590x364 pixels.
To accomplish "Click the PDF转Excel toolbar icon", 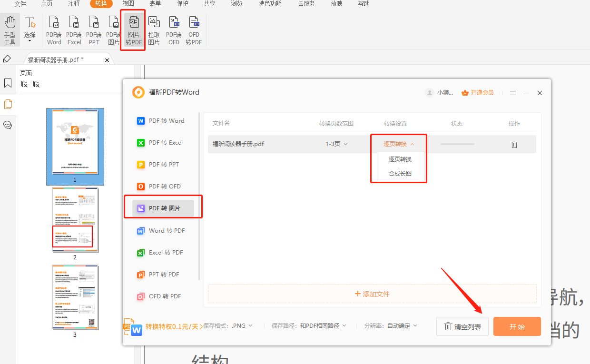I will (74, 30).
